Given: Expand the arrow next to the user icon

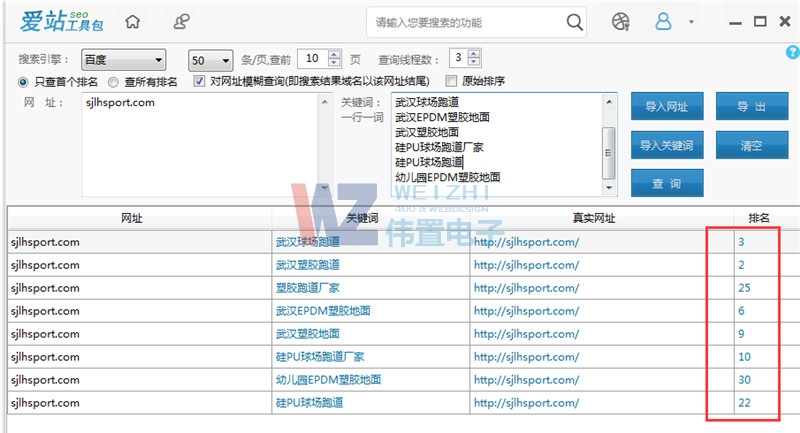Looking at the screenshot, I should pyautogui.click(x=691, y=22).
